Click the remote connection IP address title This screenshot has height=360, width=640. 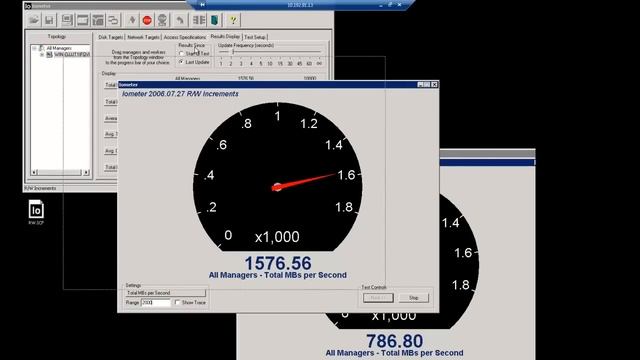(x=300, y=5)
